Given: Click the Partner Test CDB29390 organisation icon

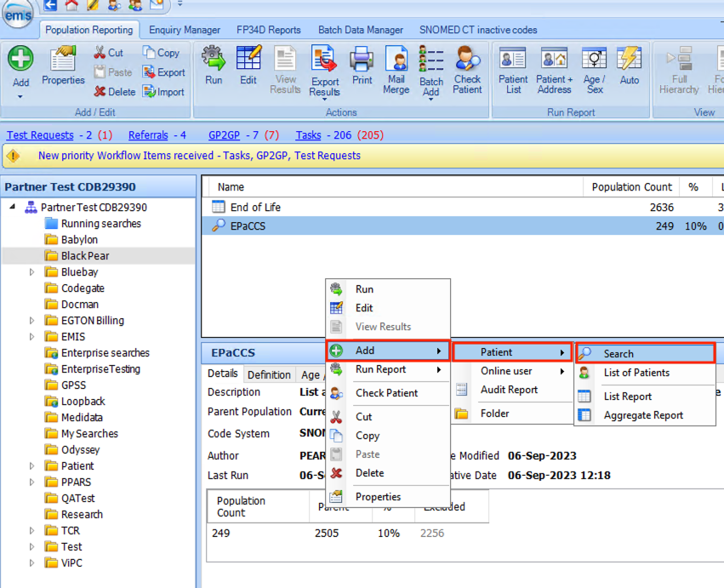Looking at the screenshot, I should pos(31,208).
